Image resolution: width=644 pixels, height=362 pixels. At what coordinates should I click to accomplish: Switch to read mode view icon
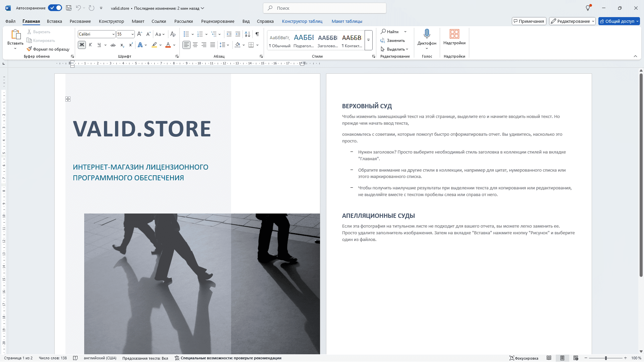tap(549, 358)
